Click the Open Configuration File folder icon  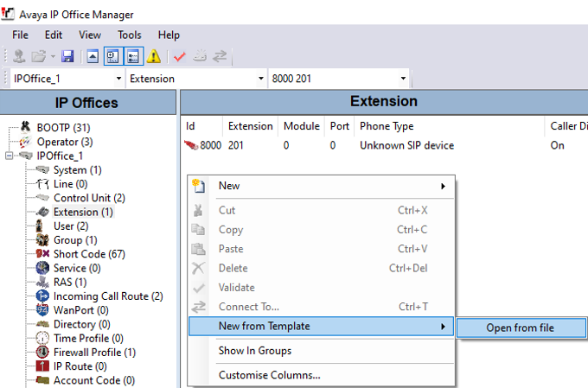pos(39,57)
